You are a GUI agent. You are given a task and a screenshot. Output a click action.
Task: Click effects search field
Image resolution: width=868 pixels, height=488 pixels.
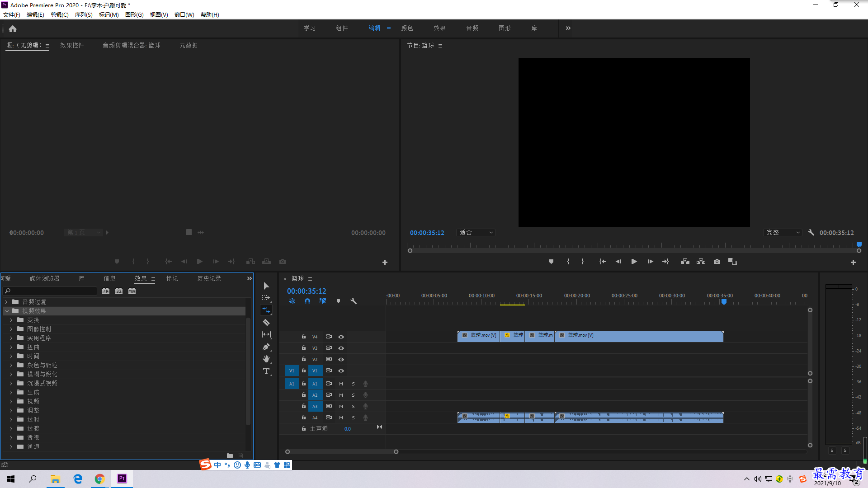(50, 291)
